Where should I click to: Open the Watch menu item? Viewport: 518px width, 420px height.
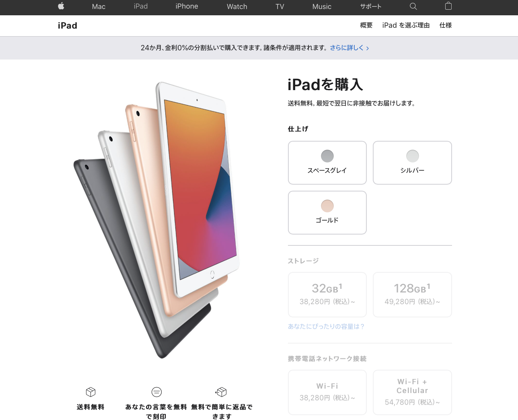coord(237,6)
